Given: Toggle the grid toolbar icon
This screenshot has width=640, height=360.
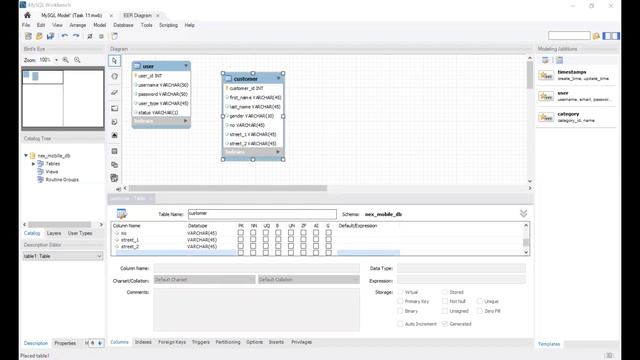Looking at the screenshot, I should pos(90,36).
